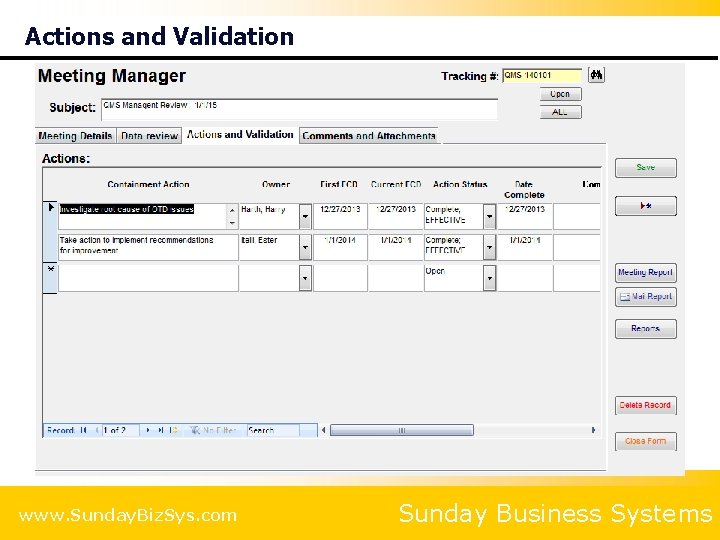Click Date Complete cell in first row
Screen dimensions: 720x540
click(x=525, y=216)
